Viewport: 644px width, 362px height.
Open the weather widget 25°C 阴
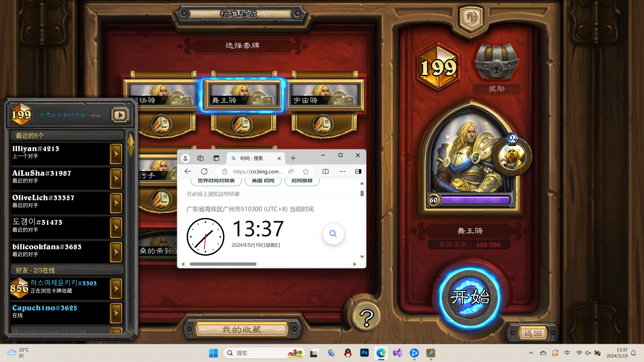(18, 353)
